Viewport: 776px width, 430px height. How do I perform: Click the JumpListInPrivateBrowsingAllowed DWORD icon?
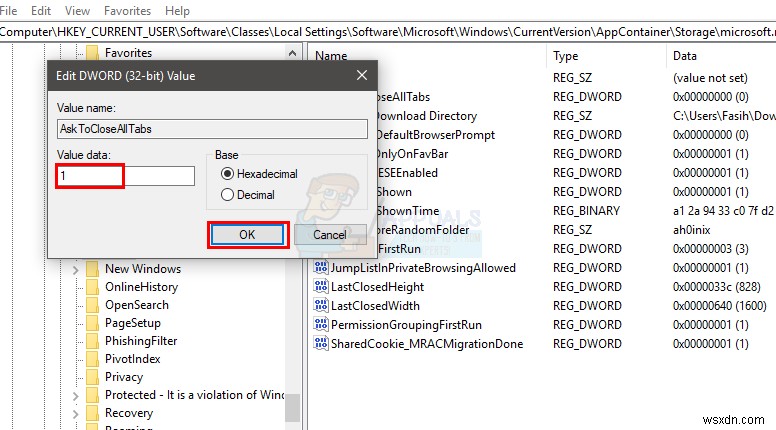tap(321, 267)
